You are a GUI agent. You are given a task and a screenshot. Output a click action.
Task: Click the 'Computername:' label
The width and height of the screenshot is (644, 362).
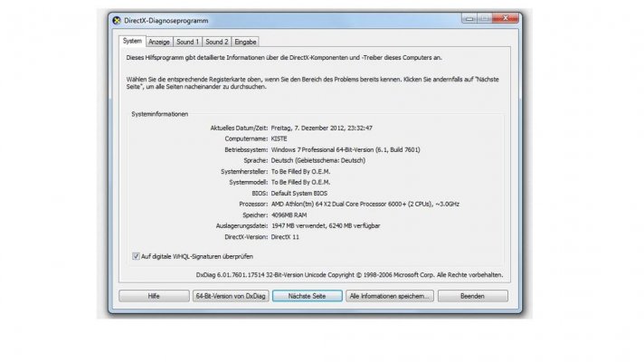[246, 138]
